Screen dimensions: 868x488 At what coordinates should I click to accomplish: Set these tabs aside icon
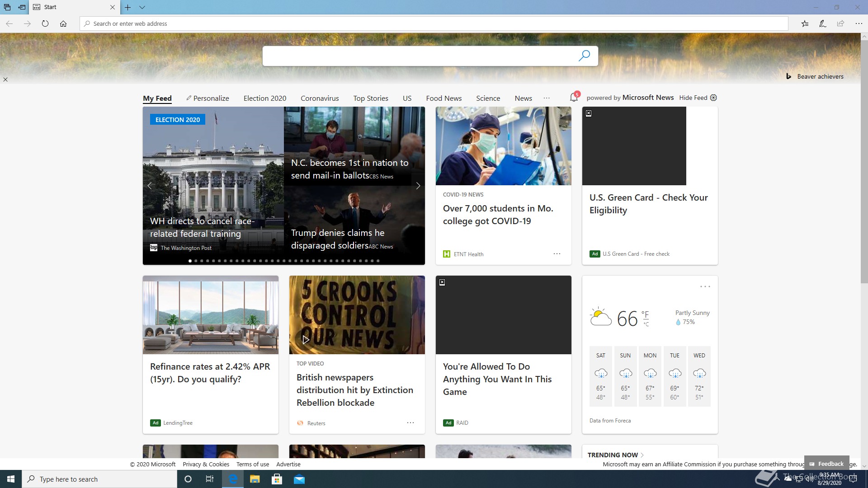(x=22, y=7)
